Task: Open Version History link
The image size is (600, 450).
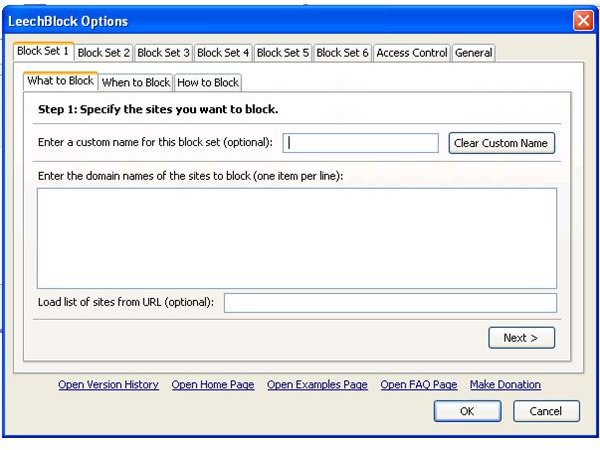Action: pos(108,385)
